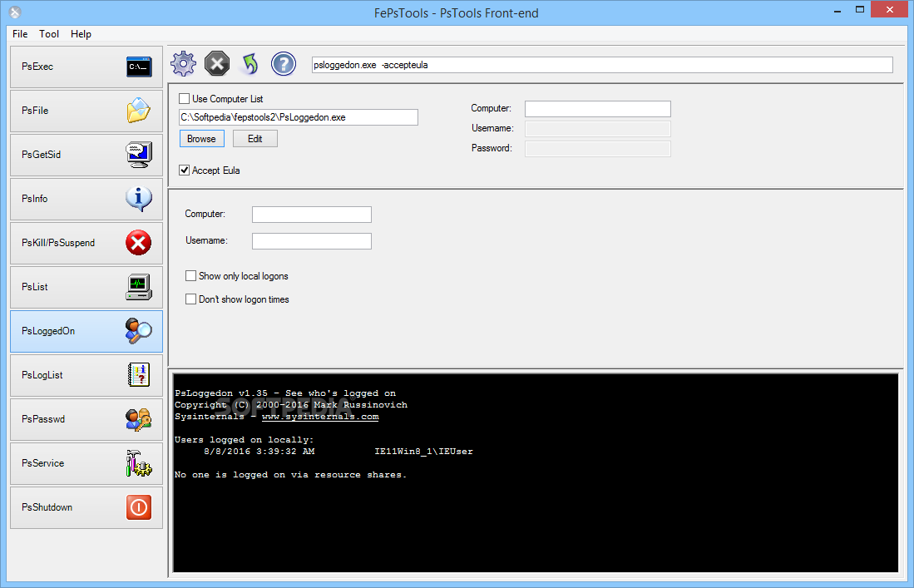Click the 'PsLoggedon v1.35' output header line
Viewport: 914px width, 588px height.
(x=285, y=393)
